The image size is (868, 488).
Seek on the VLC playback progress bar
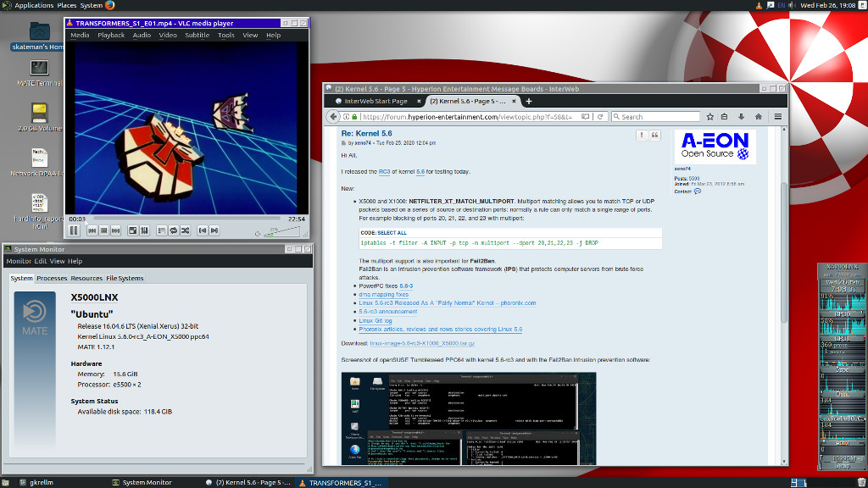[x=186, y=219]
